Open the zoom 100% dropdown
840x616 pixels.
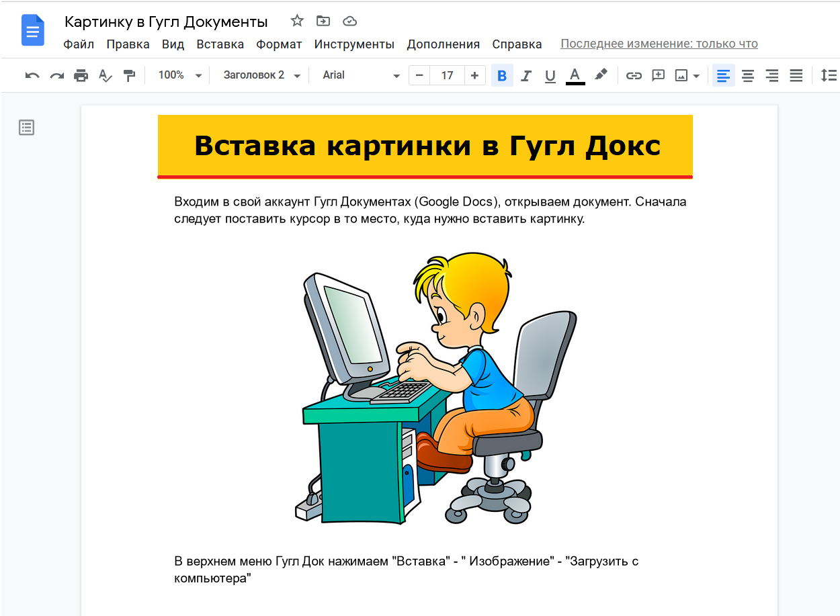click(x=179, y=75)
